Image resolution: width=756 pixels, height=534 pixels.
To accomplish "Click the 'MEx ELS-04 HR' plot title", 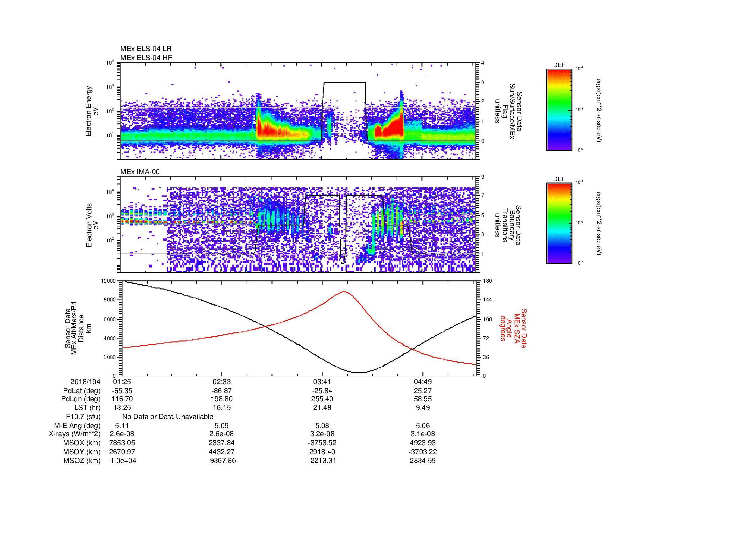I will (146, 58).
